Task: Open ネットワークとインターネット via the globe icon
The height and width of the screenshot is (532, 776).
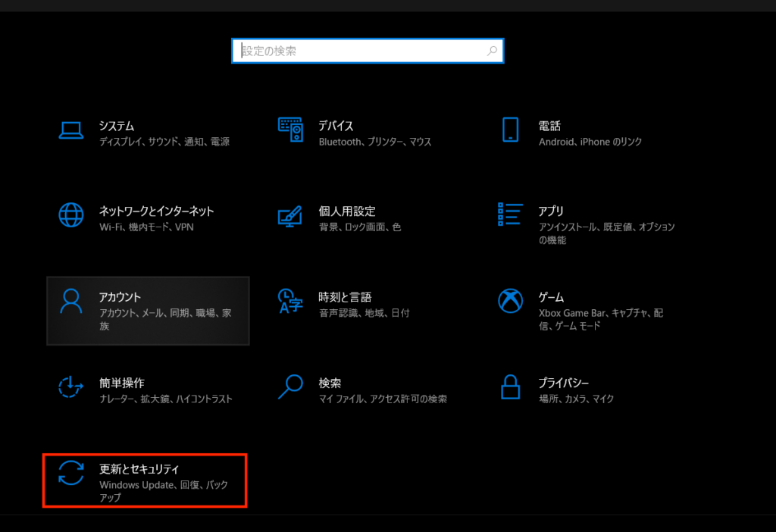Action: (70, 215)
